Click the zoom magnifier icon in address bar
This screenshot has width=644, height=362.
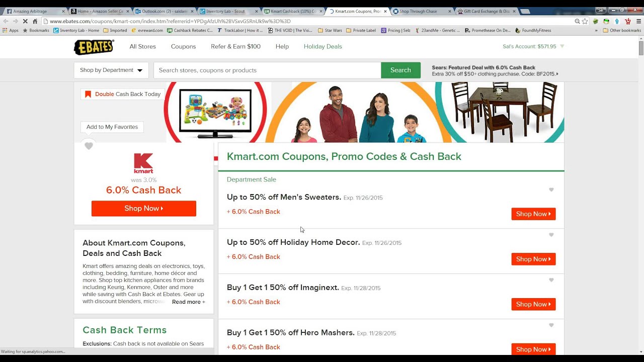[577, 21]
